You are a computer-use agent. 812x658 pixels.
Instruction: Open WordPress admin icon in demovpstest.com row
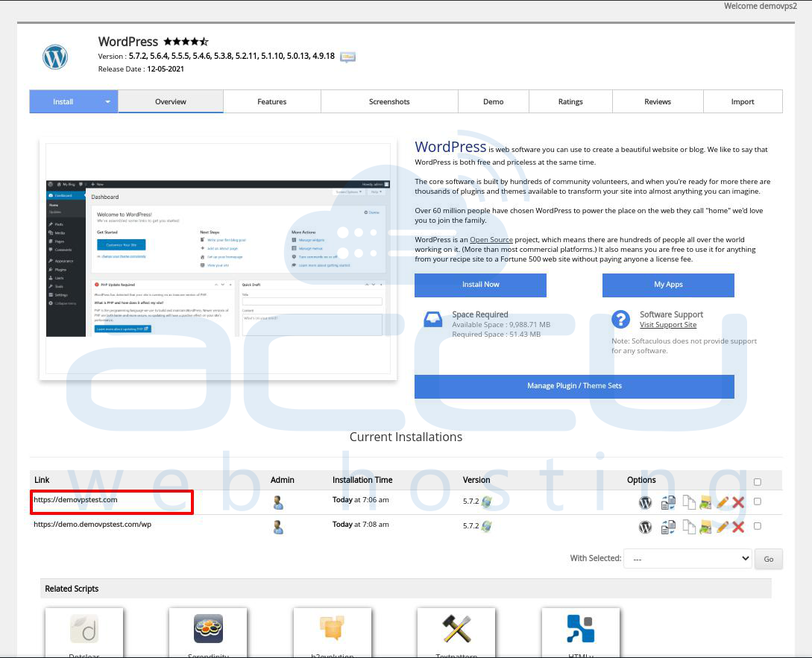point(645,502)
